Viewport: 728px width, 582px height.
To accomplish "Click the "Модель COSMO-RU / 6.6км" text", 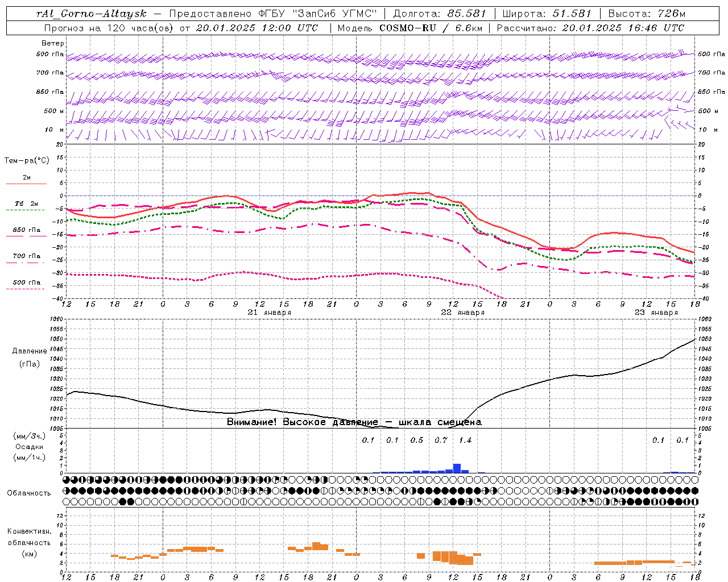I will (410, 28).
